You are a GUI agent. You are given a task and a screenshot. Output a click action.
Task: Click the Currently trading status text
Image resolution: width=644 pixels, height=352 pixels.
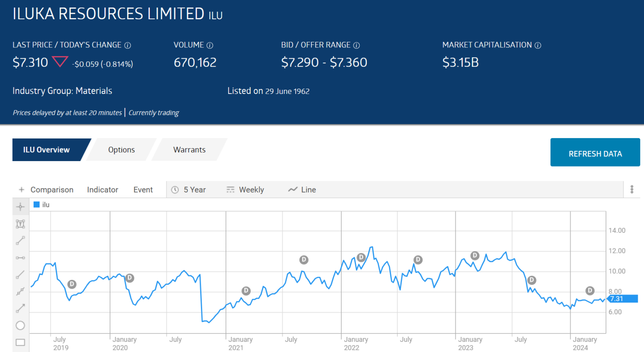pos(153,113)
